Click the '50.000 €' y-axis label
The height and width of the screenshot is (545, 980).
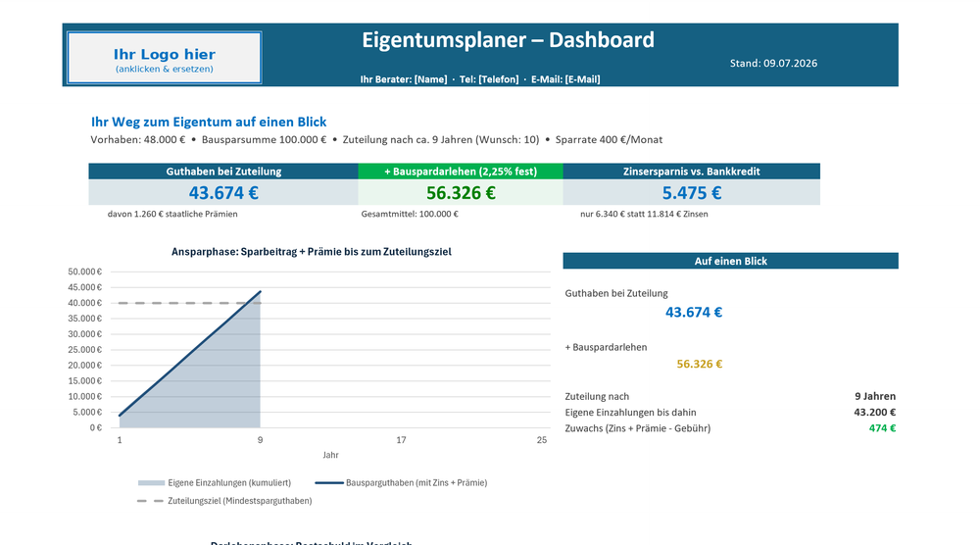pos(85,272)
